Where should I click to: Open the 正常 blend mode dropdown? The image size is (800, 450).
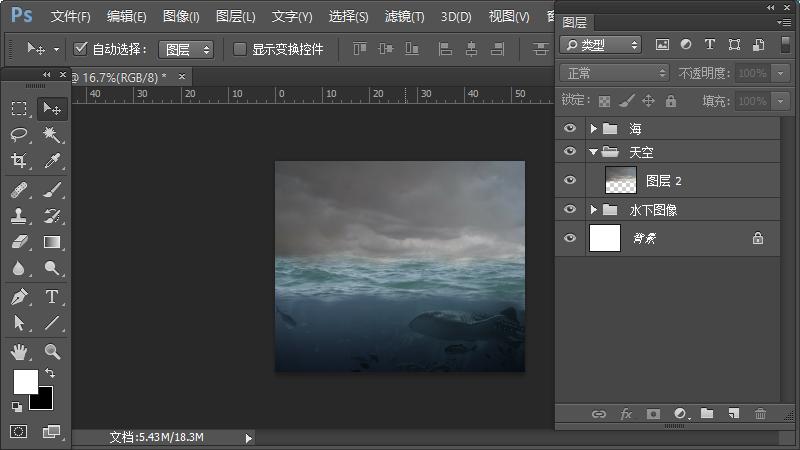coord(614,73)
